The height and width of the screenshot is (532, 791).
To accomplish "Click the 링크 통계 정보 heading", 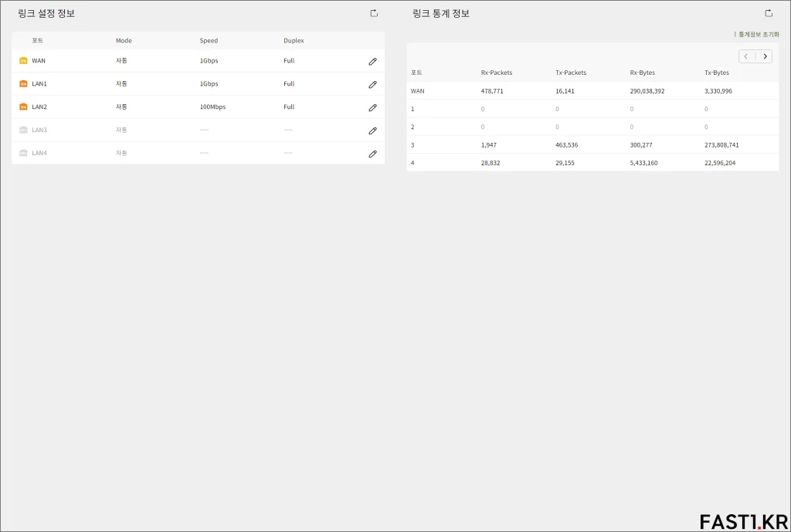I will (x=441, y=14).
